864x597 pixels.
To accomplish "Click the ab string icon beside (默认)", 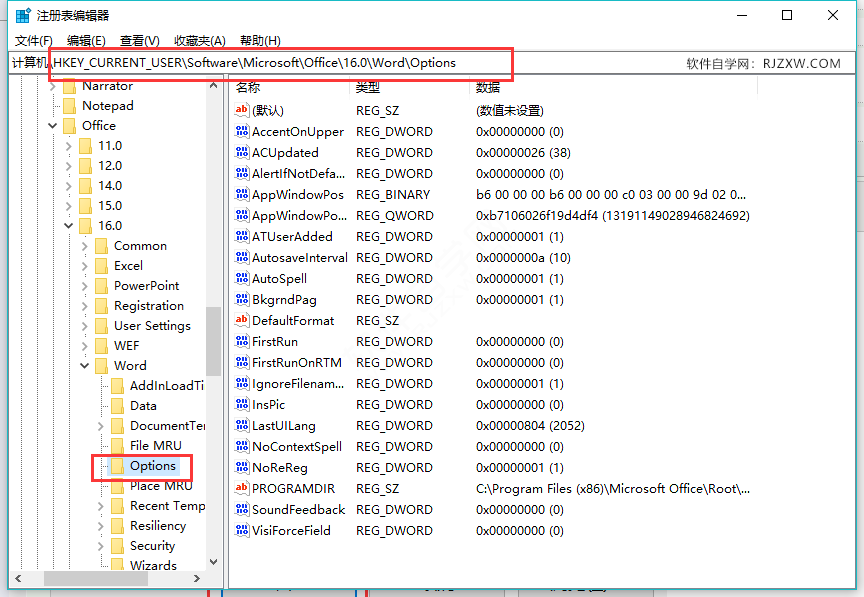I will [x=241, y=110].
